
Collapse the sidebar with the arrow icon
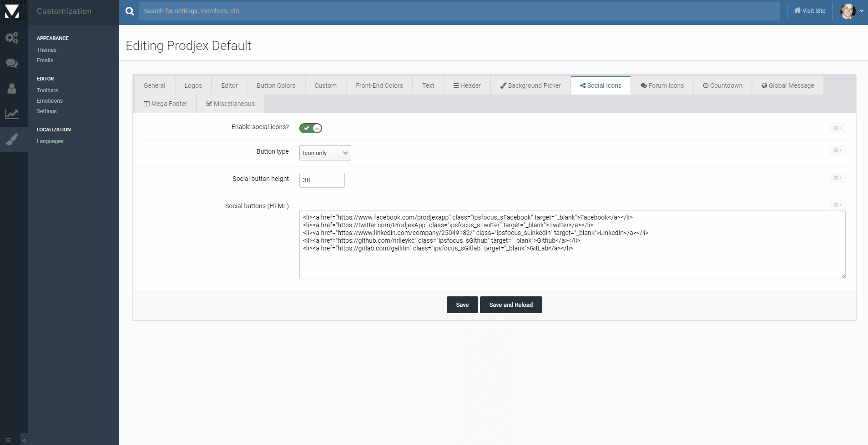pos(24,440)
